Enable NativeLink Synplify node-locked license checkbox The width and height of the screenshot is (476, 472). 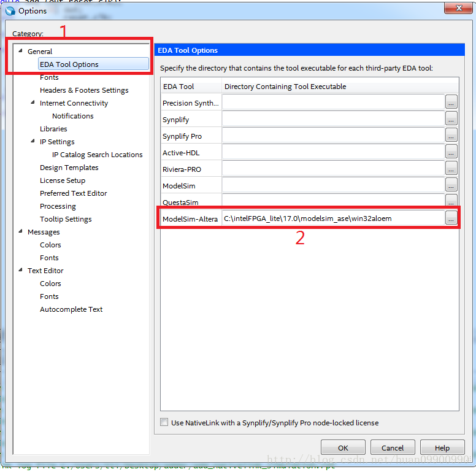(x=164, y=422)
